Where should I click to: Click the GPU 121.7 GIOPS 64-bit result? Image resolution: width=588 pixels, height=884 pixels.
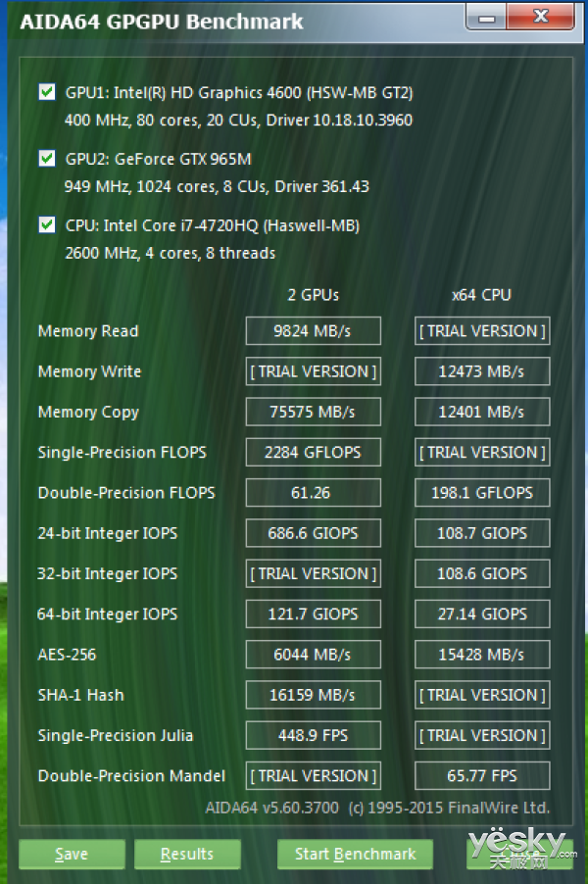point(312,614)
